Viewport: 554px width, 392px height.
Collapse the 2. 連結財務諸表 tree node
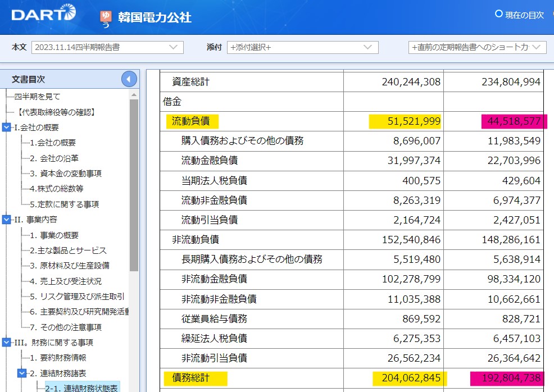22,373
